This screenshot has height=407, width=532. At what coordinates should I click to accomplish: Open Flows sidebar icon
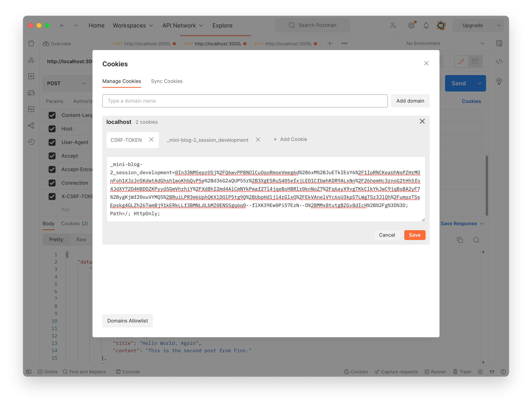[31, 126]
